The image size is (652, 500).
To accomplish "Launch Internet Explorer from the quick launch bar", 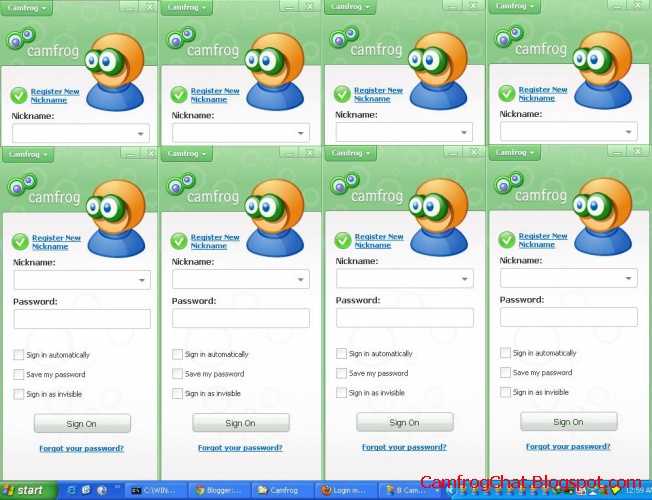I will point(72,490).
